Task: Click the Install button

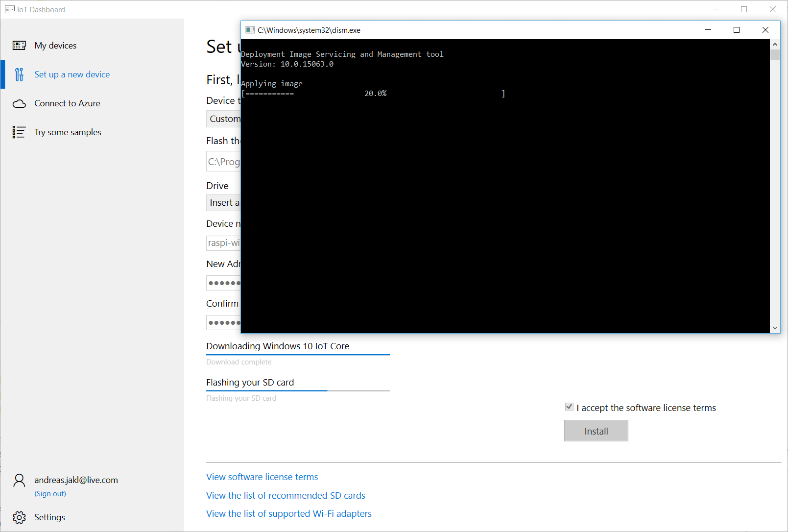Action: 596,431
